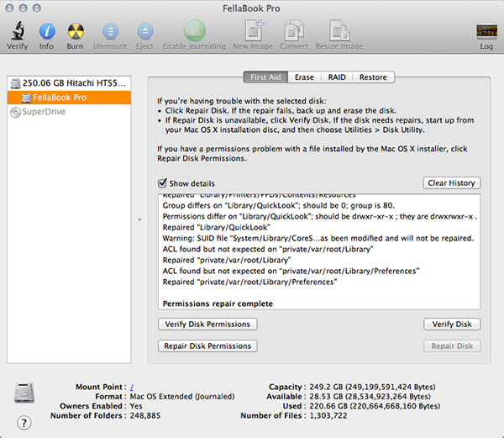Click the Available 28.53 GB value
The image size is (504, 438).
point(370,397)
